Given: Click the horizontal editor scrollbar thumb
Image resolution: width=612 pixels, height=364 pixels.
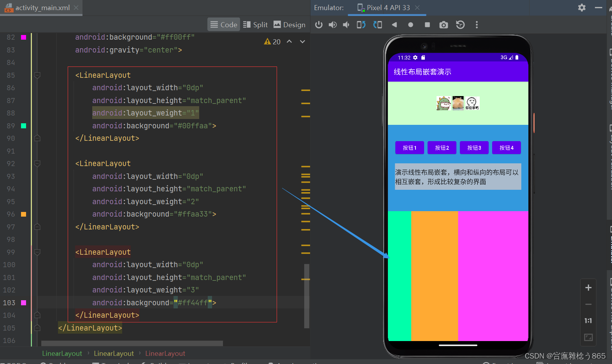Looking at the screenshot, I should pos(132,343).
